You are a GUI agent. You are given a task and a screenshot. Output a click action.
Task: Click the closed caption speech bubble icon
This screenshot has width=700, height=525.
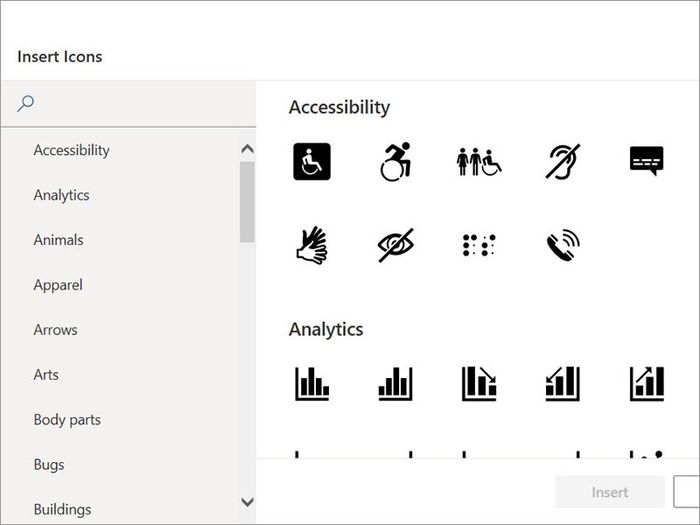[x=646, y=160]
